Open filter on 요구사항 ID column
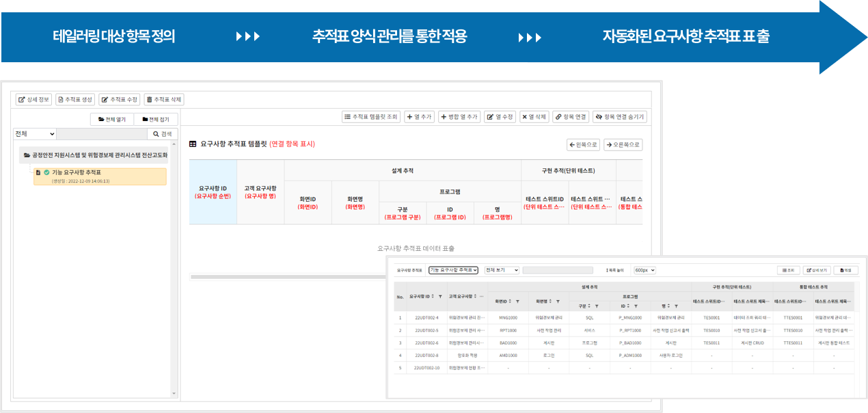Screen dimensions: 868x413 pos(440,296)
